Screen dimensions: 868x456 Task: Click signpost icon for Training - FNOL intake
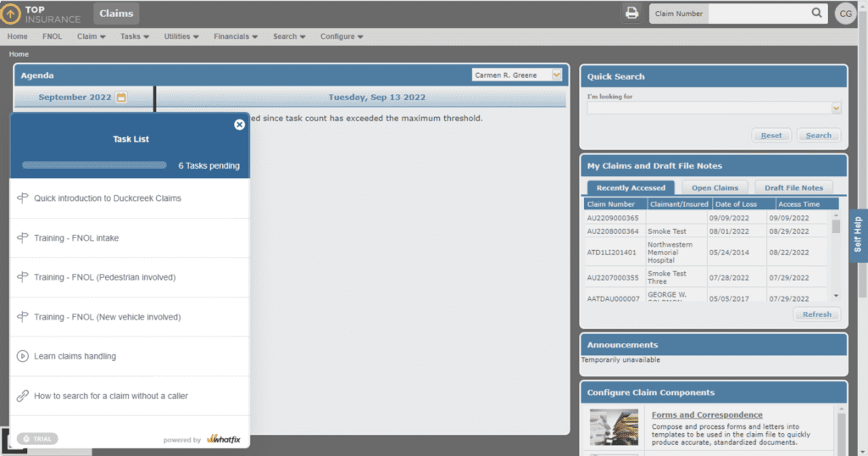pos(22,238)
